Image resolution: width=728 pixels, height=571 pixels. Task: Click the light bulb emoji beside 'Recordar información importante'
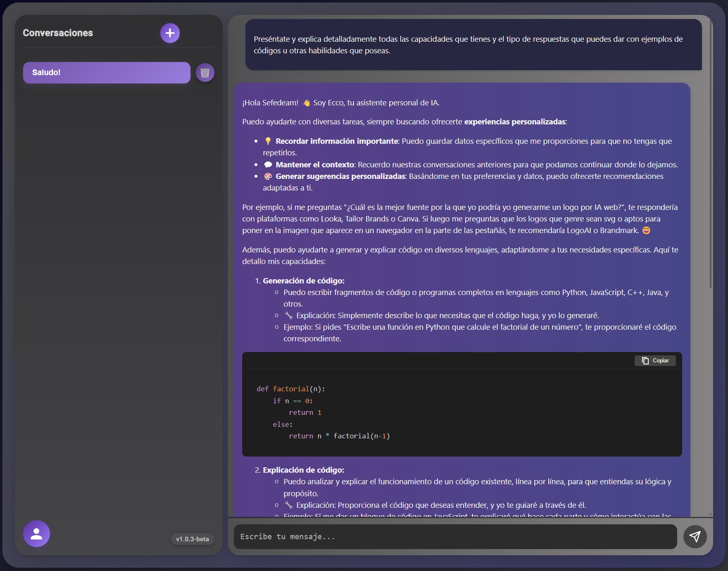tap(268, 141)
